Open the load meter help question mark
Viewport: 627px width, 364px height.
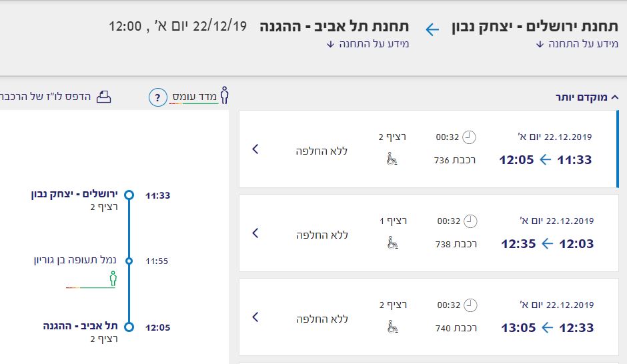[157, 99]
